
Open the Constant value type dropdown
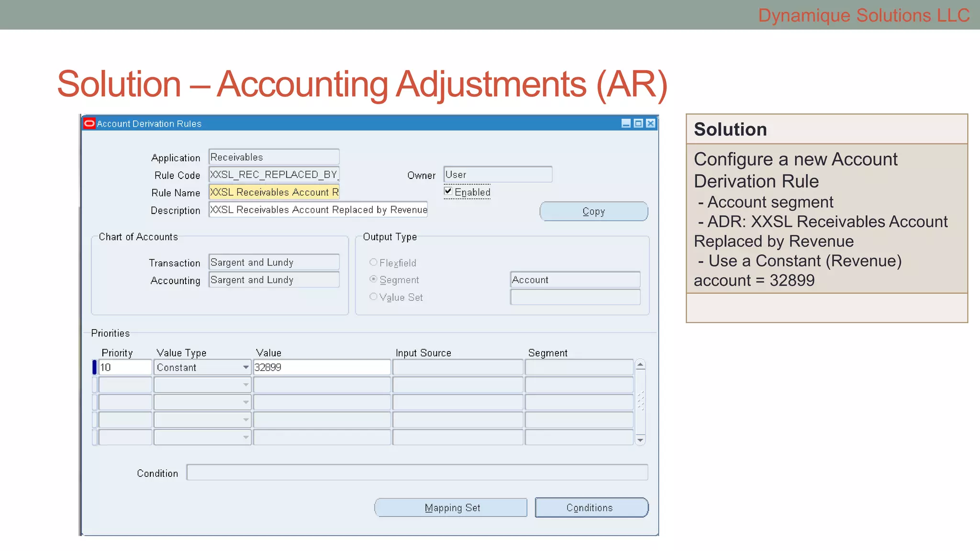click(245, 367)
